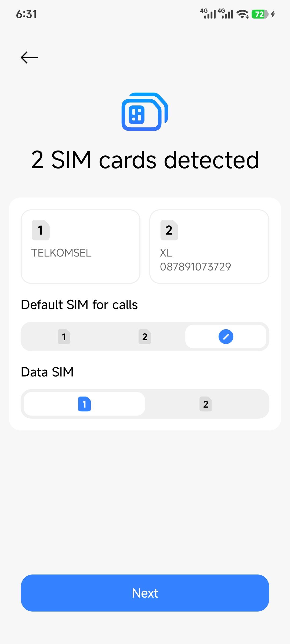The height and width of the screenshot is (644, 290).
Task: Tap the 'Default SIM for calls' label
Action: point(79,305)
